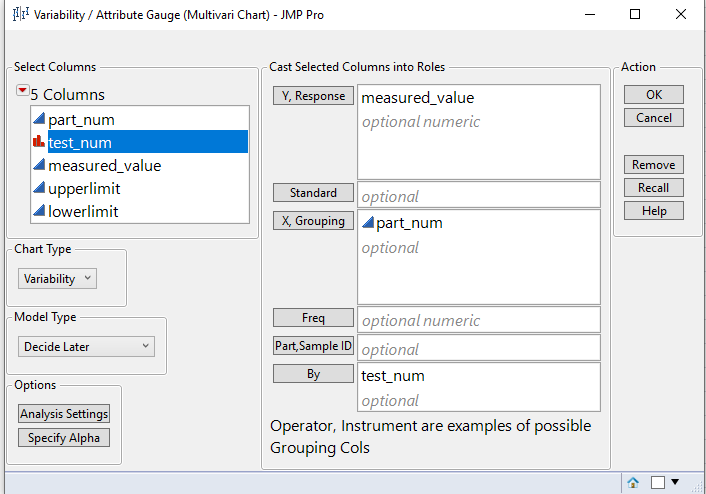
Task: Click the part_num continuous type icon
Action: (x=39, y=120)
